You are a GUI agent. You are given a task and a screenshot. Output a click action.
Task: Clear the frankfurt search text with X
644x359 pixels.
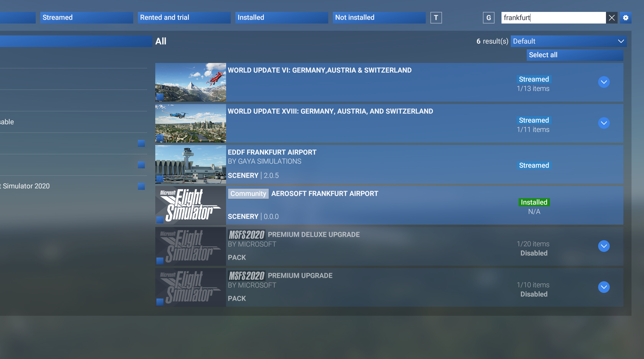[x=611, y=18]
